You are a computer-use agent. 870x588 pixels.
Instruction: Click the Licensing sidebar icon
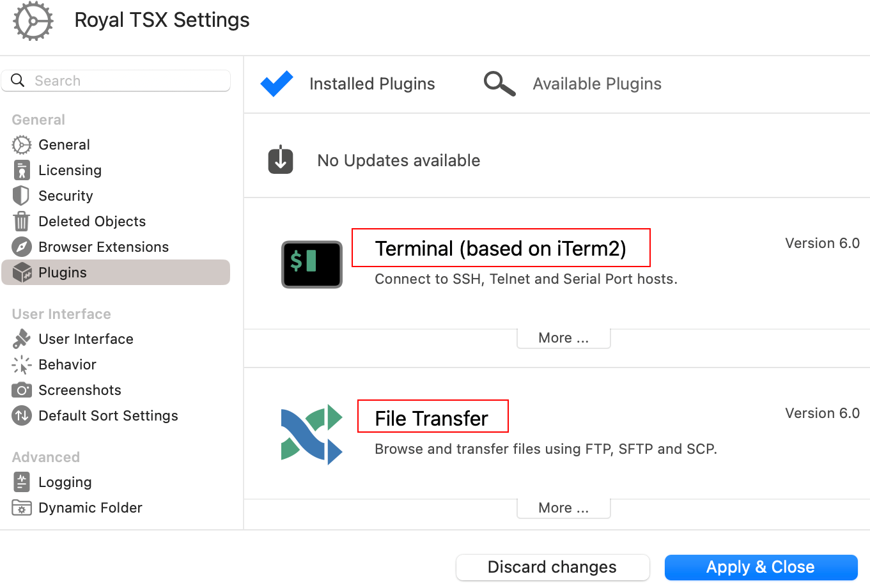[x=22, y=170]
